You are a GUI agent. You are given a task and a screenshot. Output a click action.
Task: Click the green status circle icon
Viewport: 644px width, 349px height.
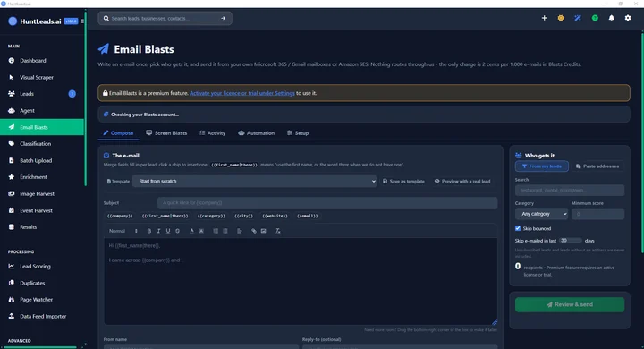(x=595, y=18)
